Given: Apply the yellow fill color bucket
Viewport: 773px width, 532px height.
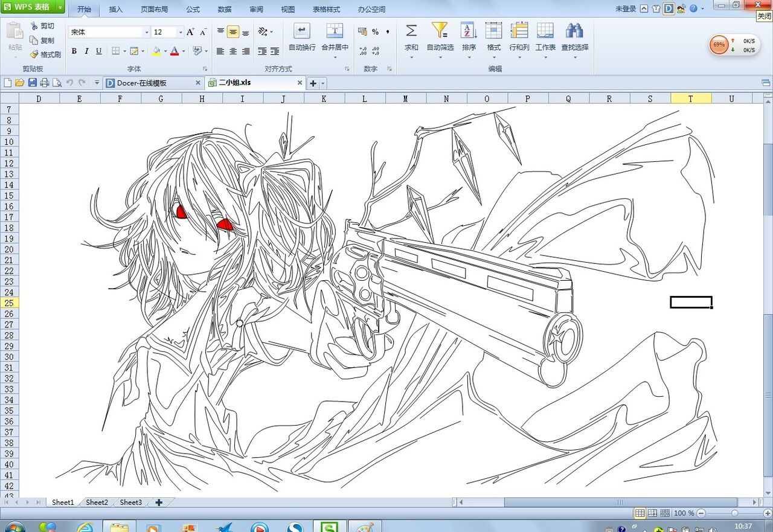Looking at the screenshot, I should pos(156,51).
